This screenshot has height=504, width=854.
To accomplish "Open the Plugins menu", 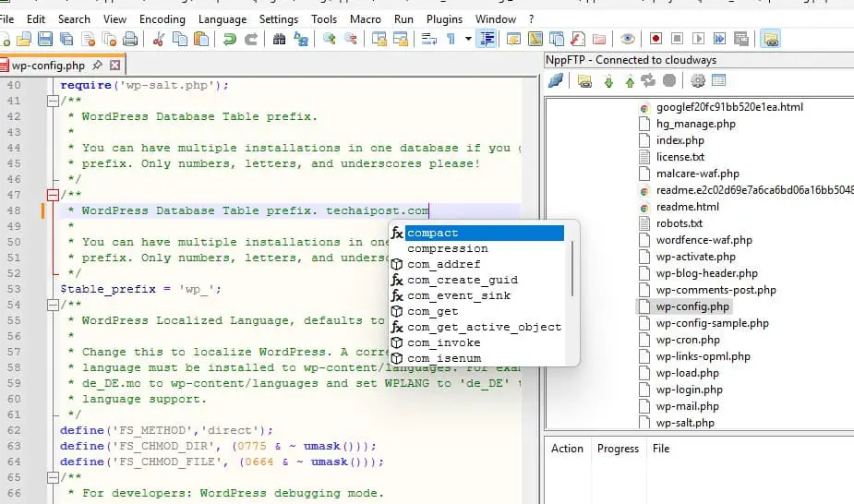I will [x=444, y=19].
